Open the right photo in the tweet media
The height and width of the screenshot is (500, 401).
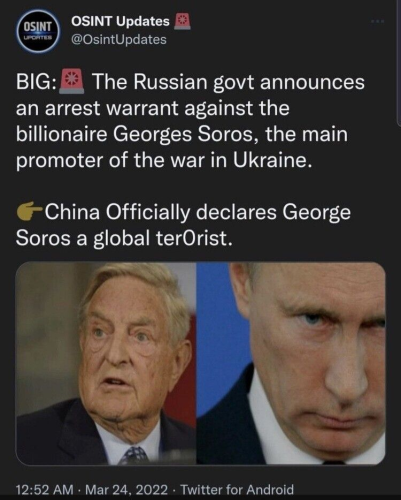pyautogui.click(x=291, y=363)
